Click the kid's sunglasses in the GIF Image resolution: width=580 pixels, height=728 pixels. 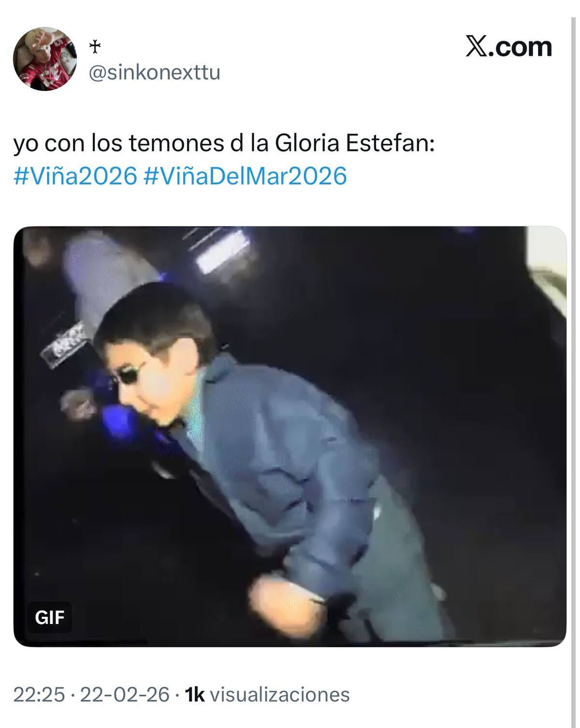(129, 371)
